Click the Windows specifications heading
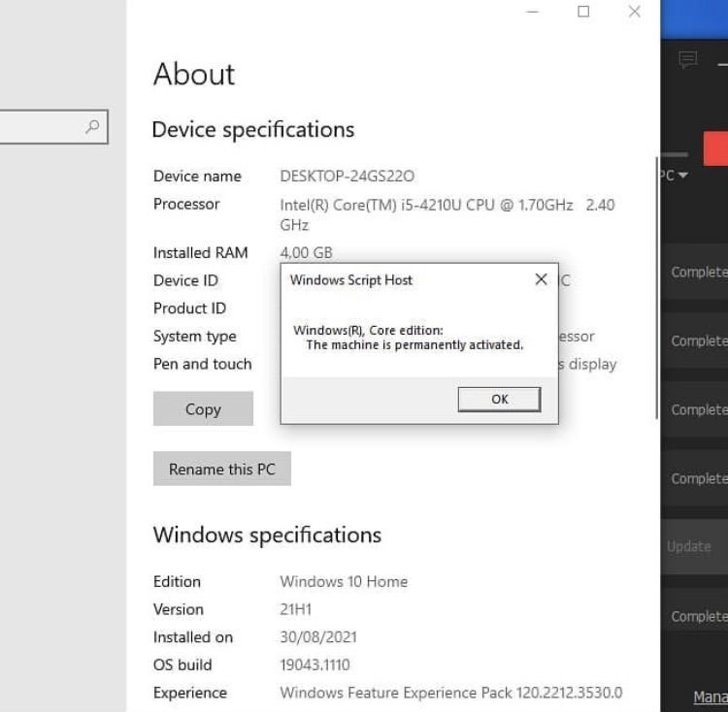 click(267, 534)
